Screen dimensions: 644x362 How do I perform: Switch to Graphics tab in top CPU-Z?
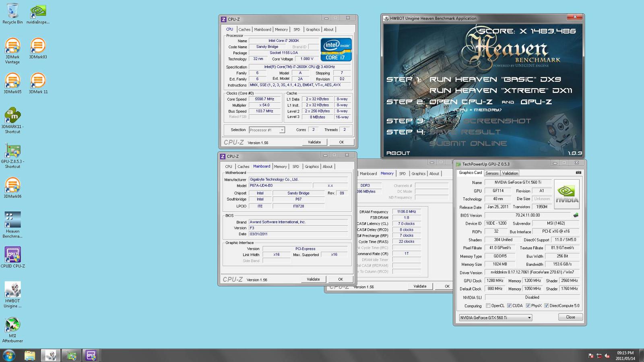313,29
